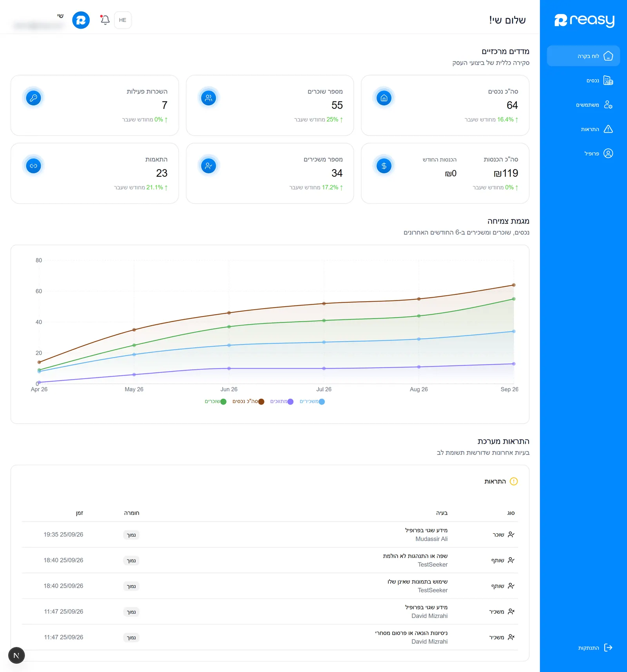
Task: Click the reasy logo in sidebar
Action: (584, 20)
